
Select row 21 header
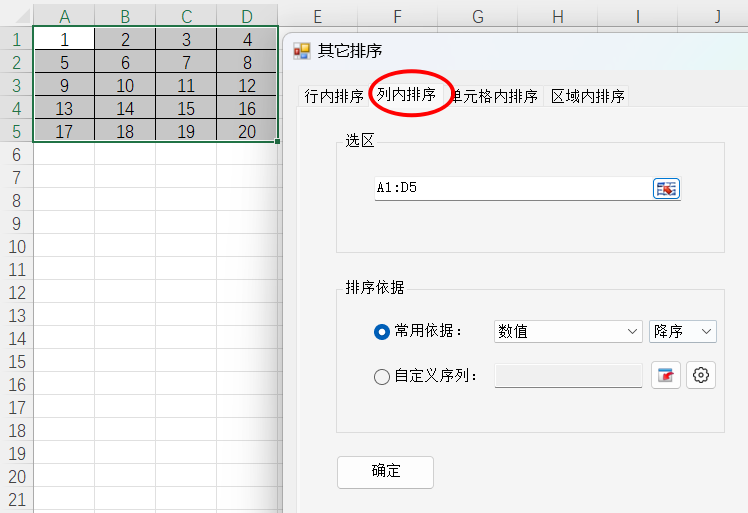coord(17,499)
